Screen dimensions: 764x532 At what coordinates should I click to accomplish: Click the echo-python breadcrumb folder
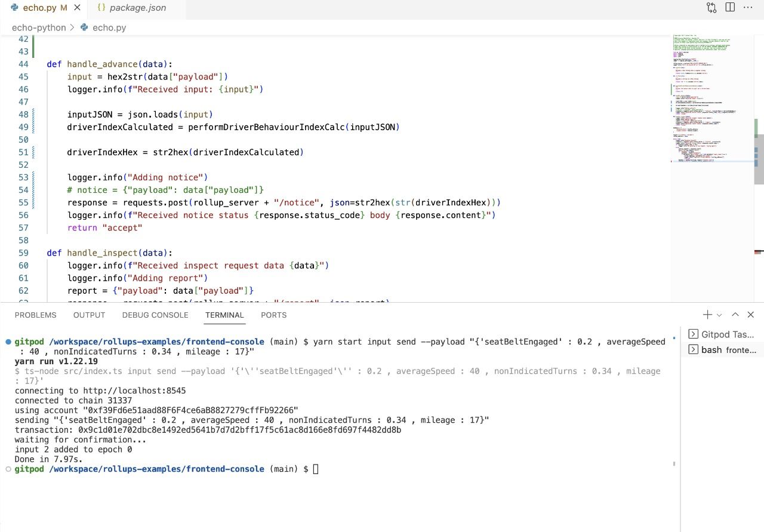(39, 27)
